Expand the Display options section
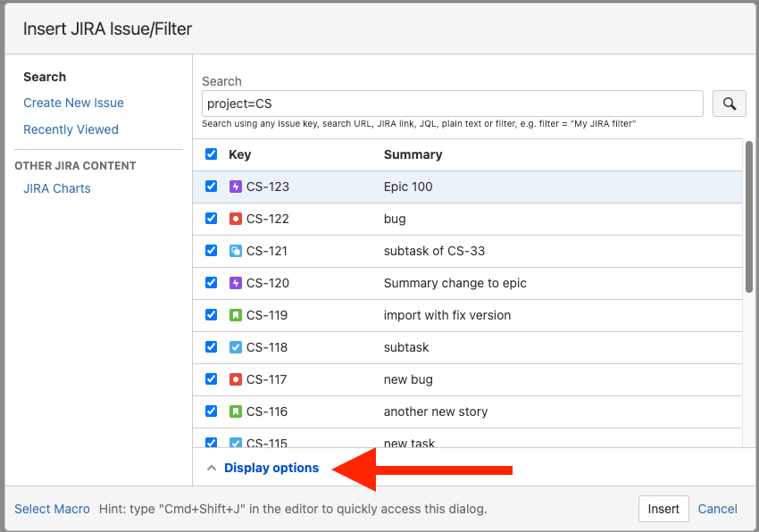 coord(271,468)
